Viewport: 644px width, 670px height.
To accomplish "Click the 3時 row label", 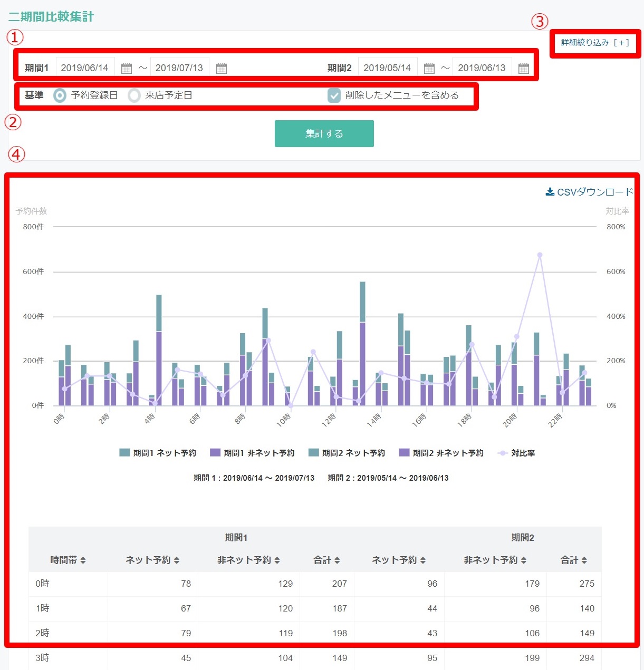I will tap(43, 658).
